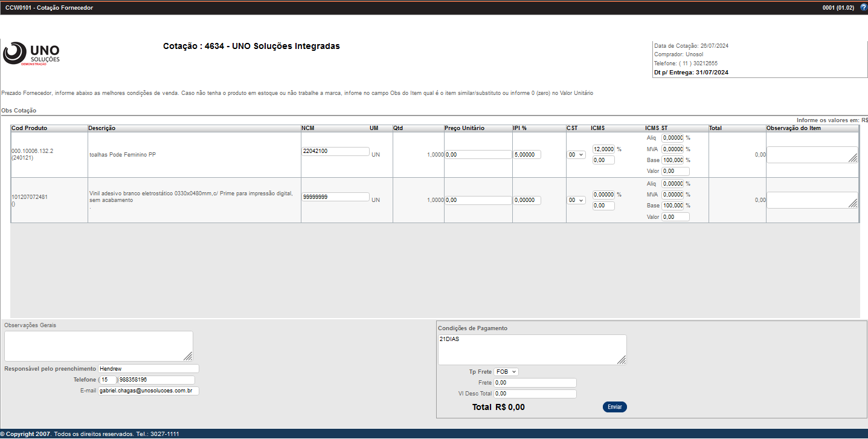Click the Responsável pelo preenchimento field
This screenshot has height=439, width=868.
[x=148, y=369]
